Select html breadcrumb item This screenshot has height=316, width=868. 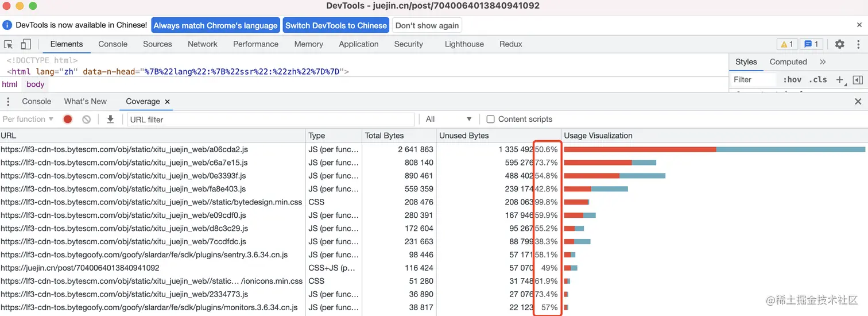(10, 84)
